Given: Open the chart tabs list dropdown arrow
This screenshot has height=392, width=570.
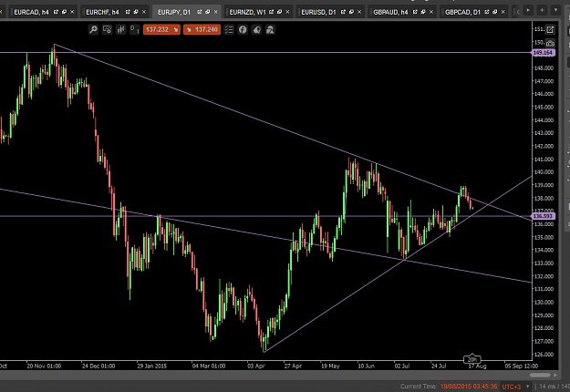Looking at the screenshot, I should pyautogui.click(x=555, y=10).
